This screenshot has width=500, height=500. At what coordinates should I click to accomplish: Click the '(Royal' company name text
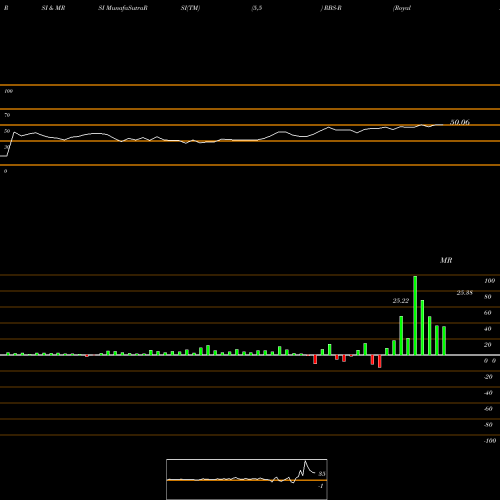coord(402,8)
